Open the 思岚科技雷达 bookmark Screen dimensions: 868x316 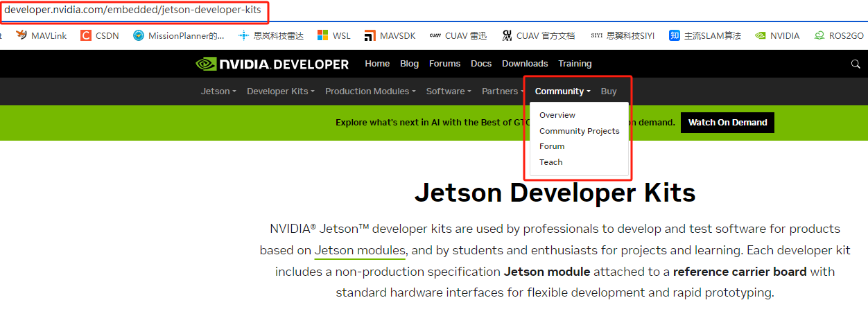pyautogui.click(x=270, y=35)
